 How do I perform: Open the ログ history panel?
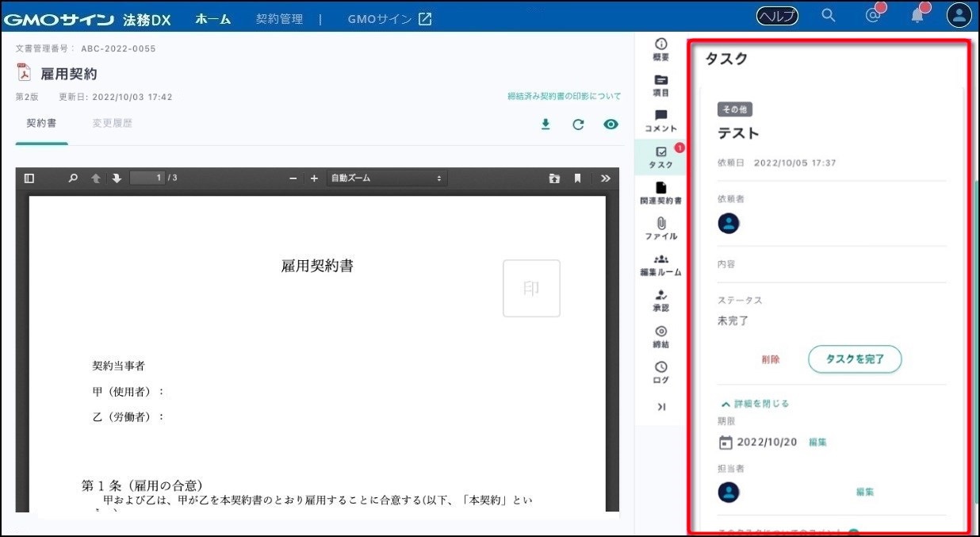[660, 372]
